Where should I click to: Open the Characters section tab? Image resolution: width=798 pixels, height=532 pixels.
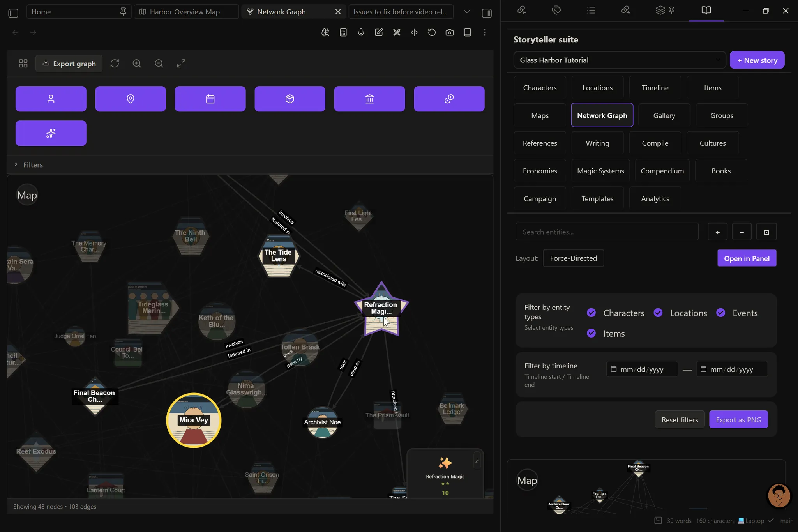540,88
